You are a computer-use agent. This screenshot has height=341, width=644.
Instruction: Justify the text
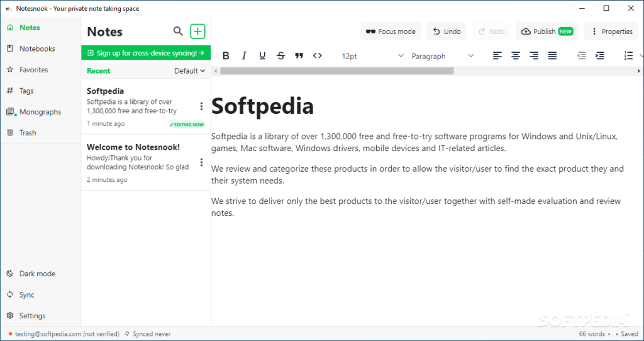point(552,56)
